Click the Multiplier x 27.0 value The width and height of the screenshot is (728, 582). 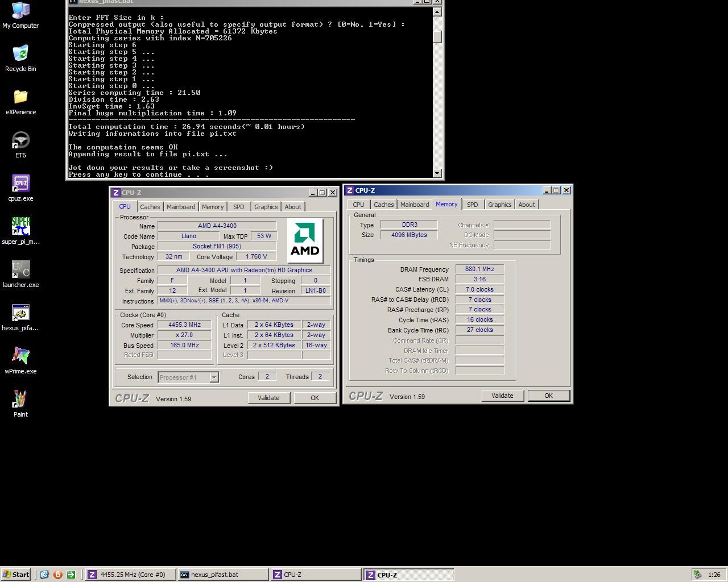pos(184,335)
